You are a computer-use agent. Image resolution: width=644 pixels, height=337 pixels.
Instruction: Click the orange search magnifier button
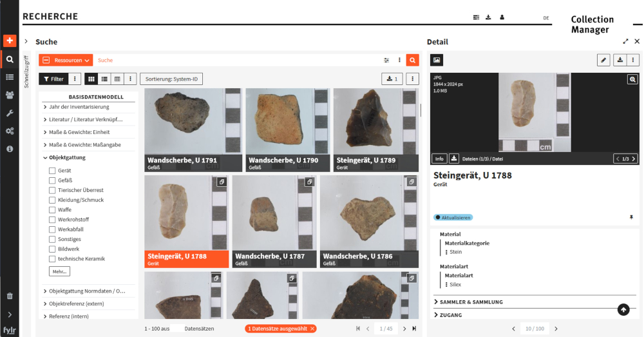(413, 60)
